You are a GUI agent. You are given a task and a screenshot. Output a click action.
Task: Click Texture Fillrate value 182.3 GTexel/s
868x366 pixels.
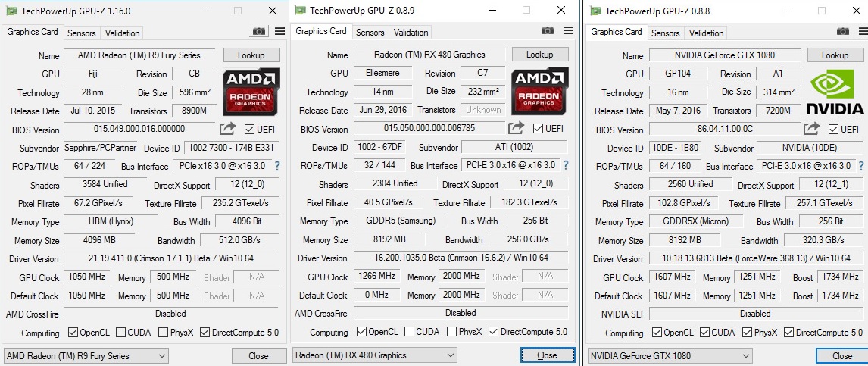click(x=528, y=202)
